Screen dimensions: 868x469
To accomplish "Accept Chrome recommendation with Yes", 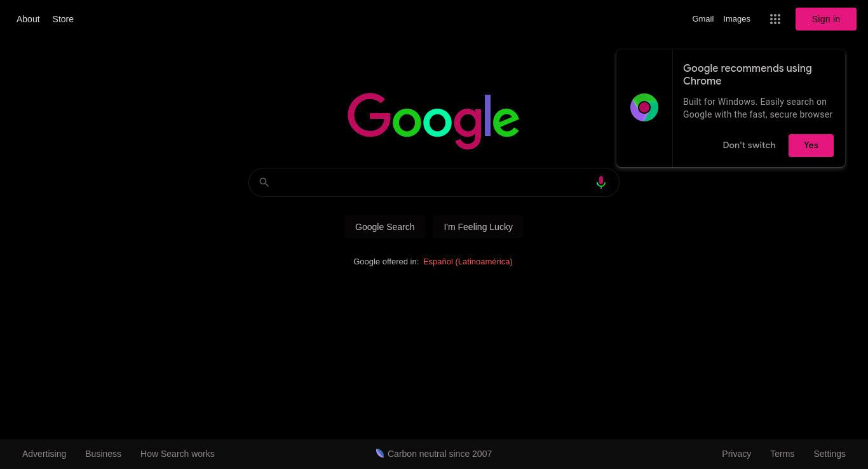I will coord(811,145).
